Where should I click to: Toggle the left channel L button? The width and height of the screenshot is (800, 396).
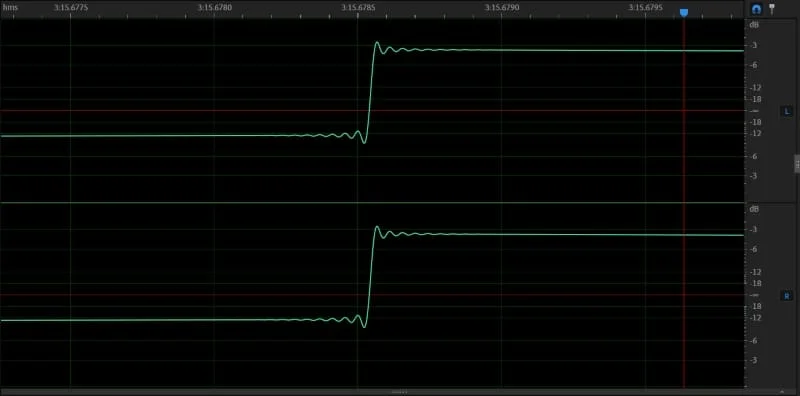click(787, 111)
